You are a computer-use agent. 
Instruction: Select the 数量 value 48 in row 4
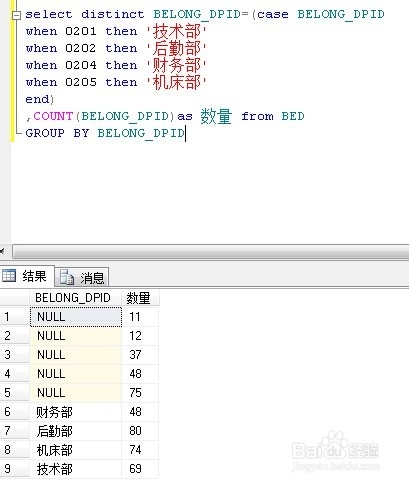click(140, 374)
